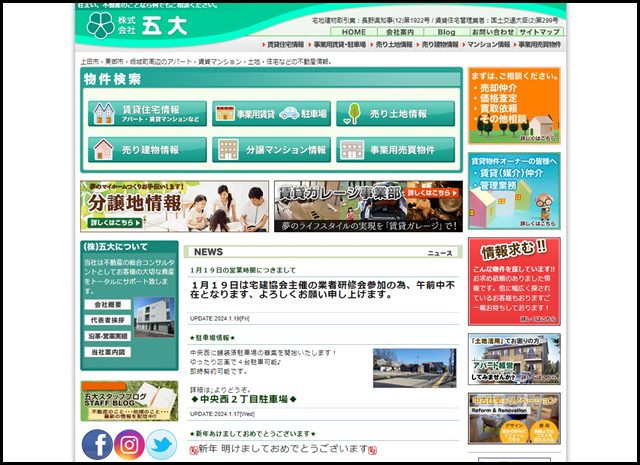Viewport: 640px width, 465px height.
Task: Open サイトマップ tab
Action: (x=540, y=32)
